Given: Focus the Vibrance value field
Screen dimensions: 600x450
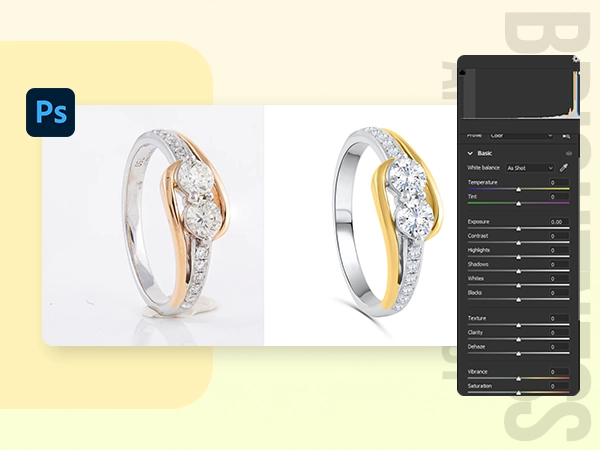Looking at the screenshot, I should (558, 372).
